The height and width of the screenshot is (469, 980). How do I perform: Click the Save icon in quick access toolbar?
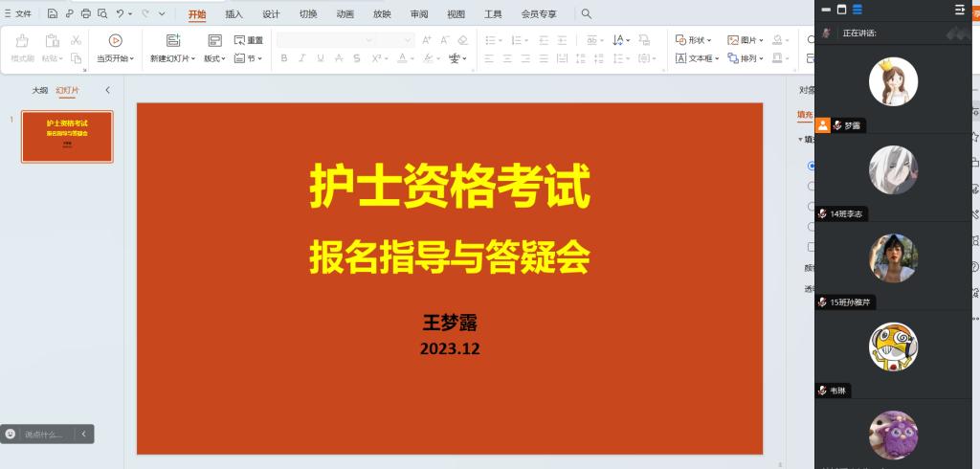[x=53, y=13]
